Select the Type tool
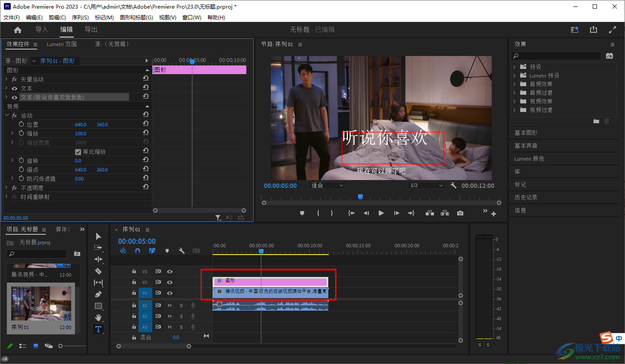Image resolution: width=625 pixels, height=364 pixels. point(98,329)
